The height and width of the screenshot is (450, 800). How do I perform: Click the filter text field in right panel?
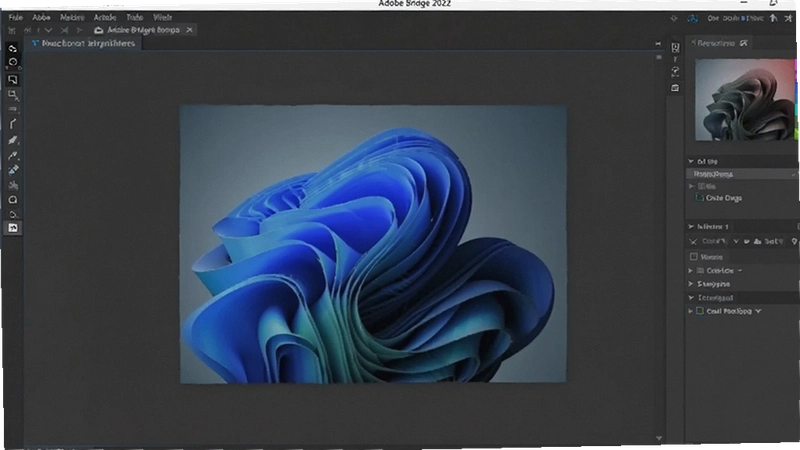(x=714, y=241)
